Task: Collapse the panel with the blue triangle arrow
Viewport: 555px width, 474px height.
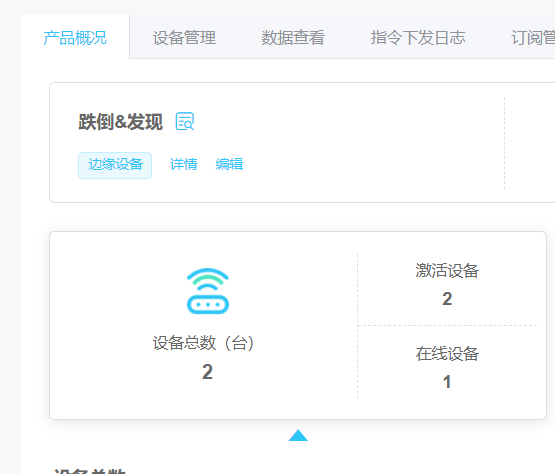Action: (x=298, y=435)
